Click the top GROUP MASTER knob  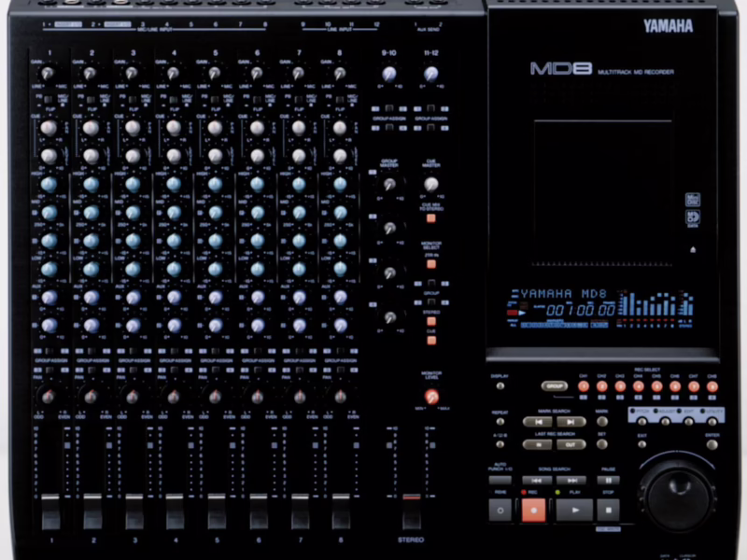click(389, 184)
